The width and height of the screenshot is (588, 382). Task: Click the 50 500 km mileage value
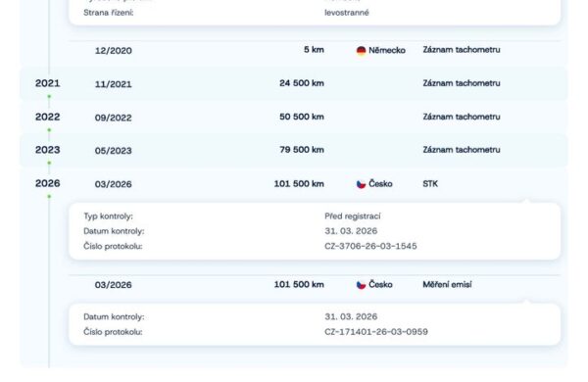tap(302, 117)
